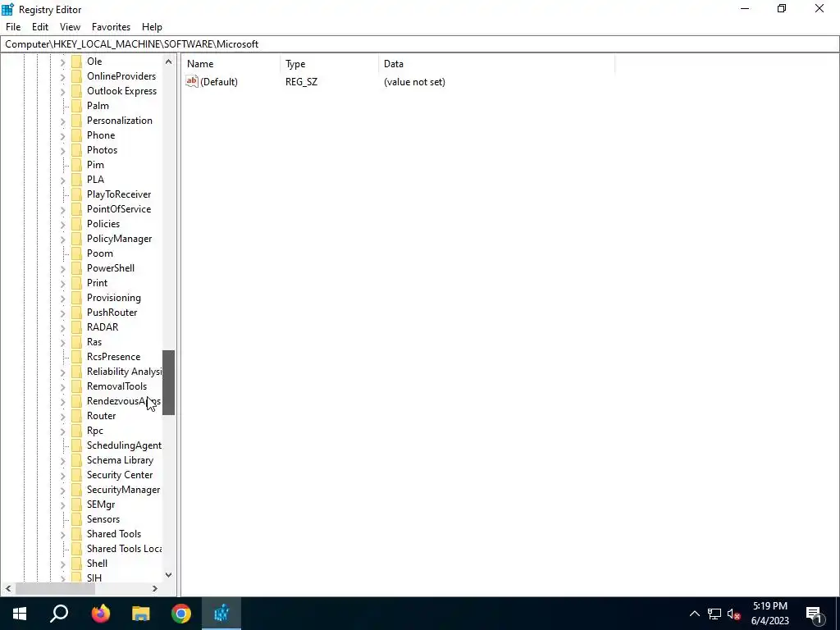This screenshot has width=840, height=630.
Task: Click the Type column header
Action: click(x=329, y=64)
